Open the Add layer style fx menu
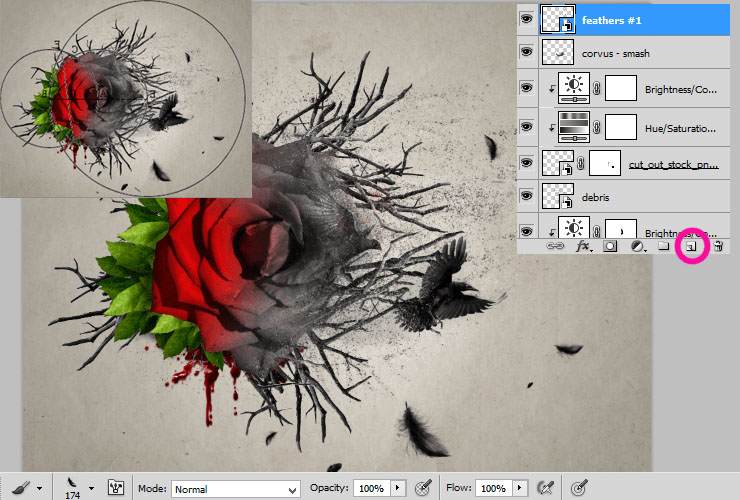 [x=582, y=245]
